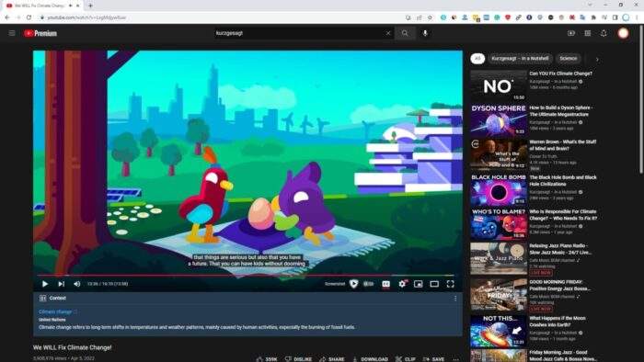Toggle closed captions off
Viewport: 644px width, 362px height.
385,284
